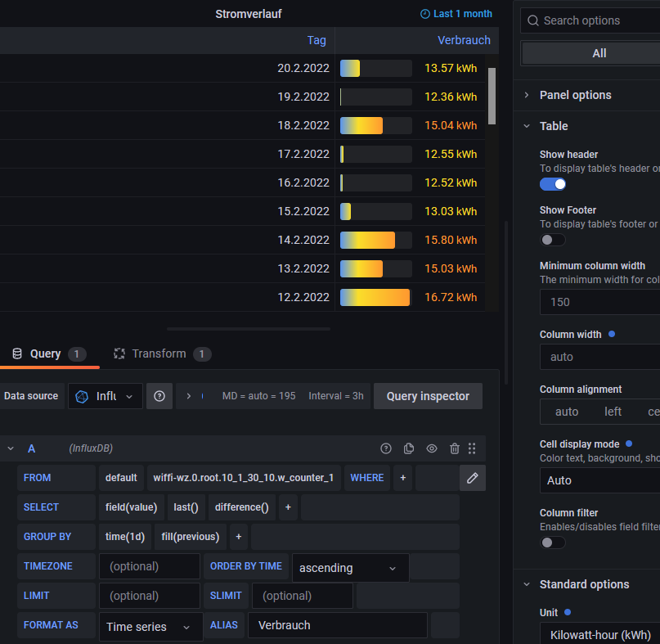This screenshot has height=644, width=660.
Task: Turn off the Show header switch
Action: coord(553,184)
